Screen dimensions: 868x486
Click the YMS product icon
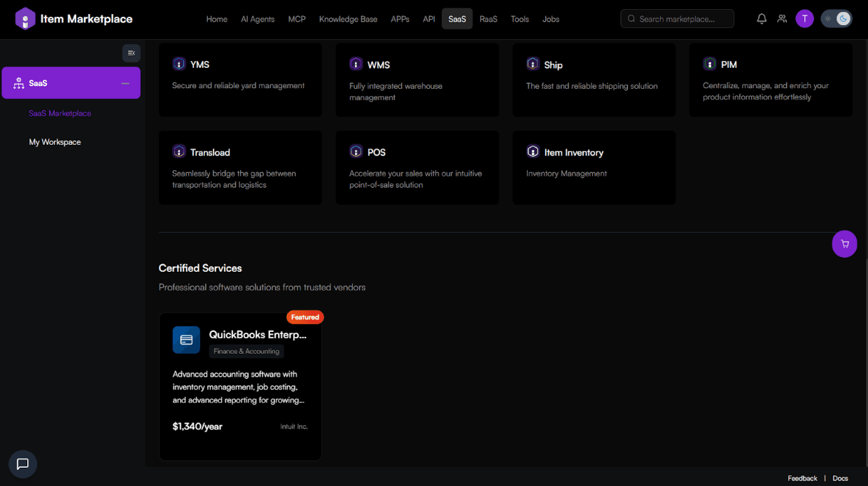[x=179, y=64]
